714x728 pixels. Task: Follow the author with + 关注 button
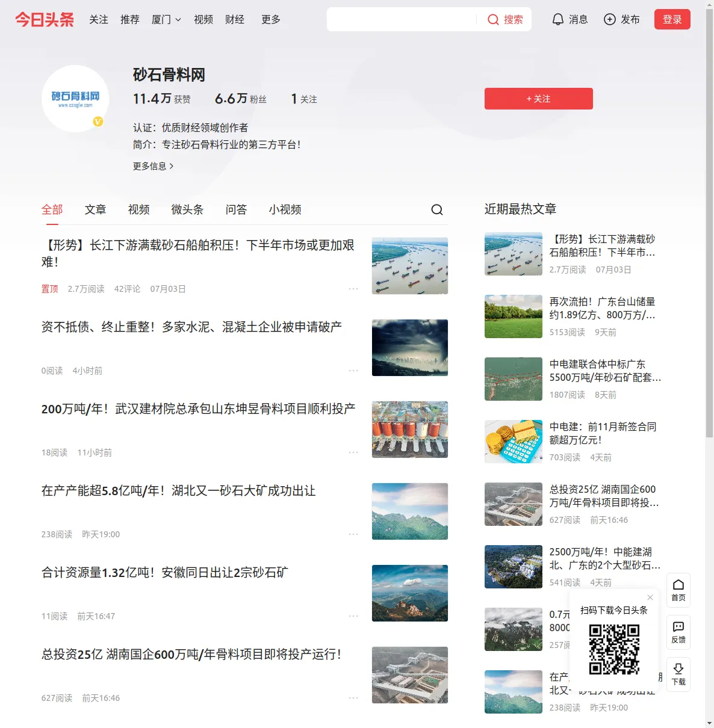[x=539, y=99]
